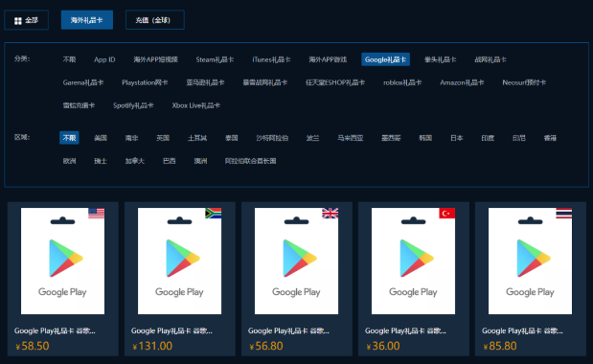Pick the Spotify礼品卡 category
The width and height of the screenshot is (593, 364).
tap(133, 105)
